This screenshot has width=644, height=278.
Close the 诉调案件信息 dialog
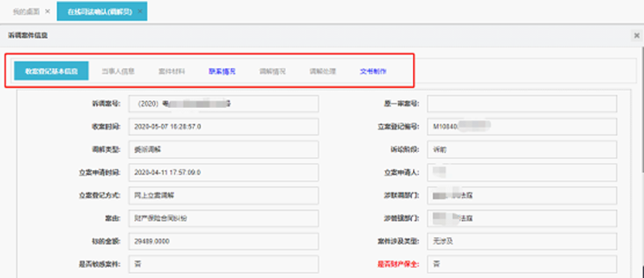point(636,36)
